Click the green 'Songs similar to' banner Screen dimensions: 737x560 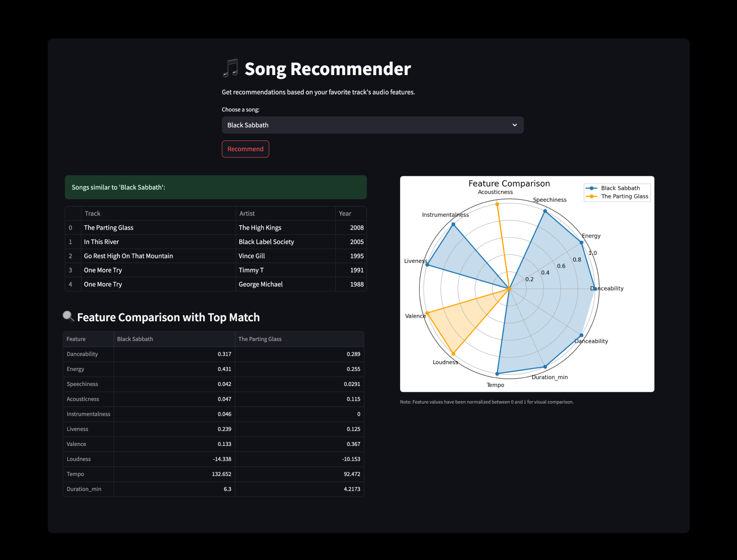pyautogui.click(x=215, y=187)
